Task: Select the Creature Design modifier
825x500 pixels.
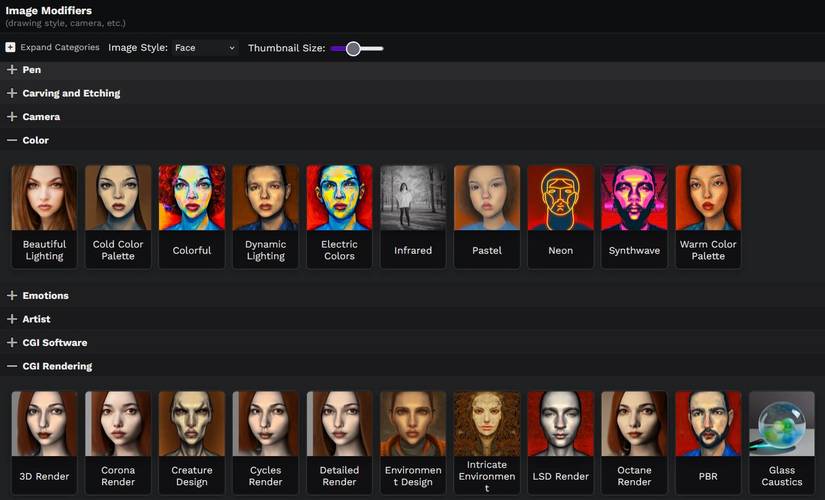Action: (192, 442)
